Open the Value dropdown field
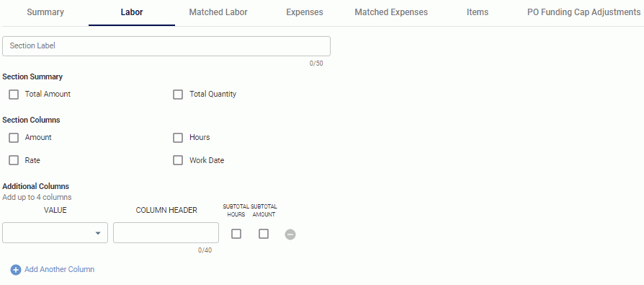This screenshot has height=285, width=644. [x=55, y=233]
